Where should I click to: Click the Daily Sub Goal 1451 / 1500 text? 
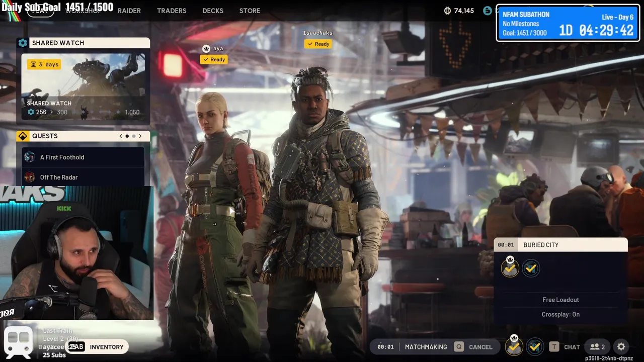(58, 7)
